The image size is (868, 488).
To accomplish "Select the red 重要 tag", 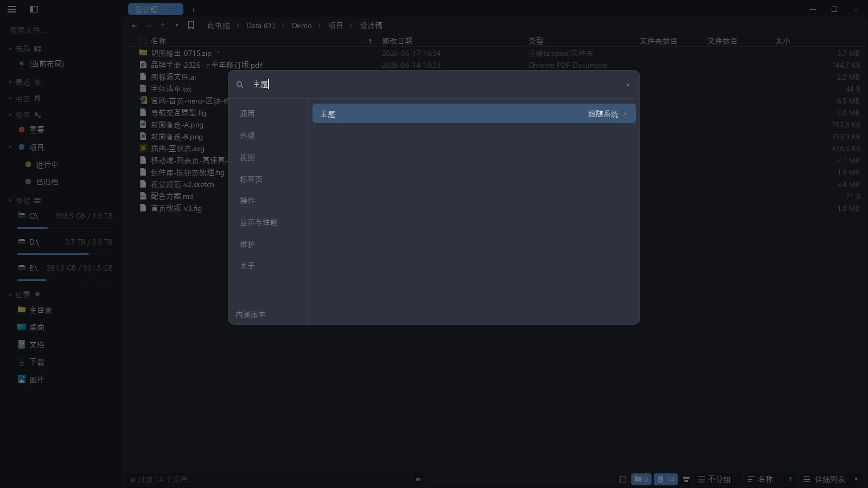I will [x=37, y=130].
